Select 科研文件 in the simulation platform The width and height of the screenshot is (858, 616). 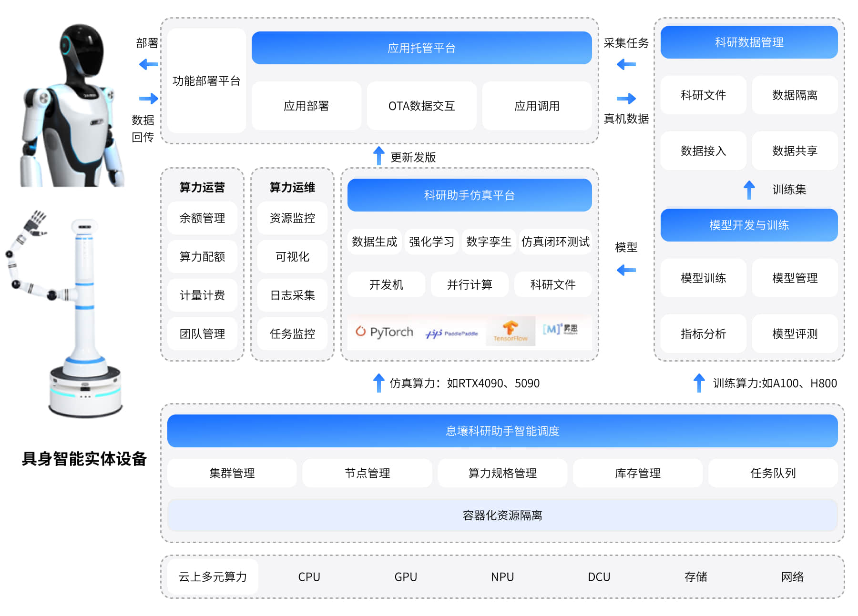click(x=553, y=284)
